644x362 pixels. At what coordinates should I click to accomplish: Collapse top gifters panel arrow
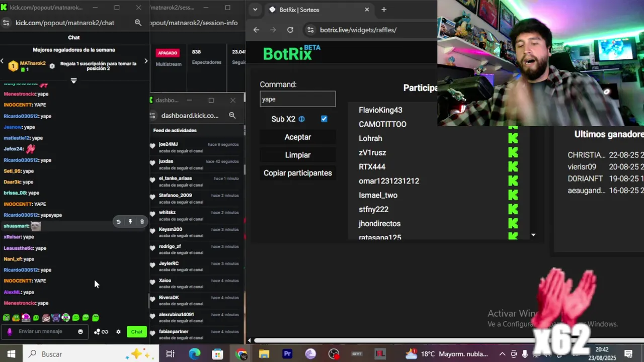[x=73, y=80]
